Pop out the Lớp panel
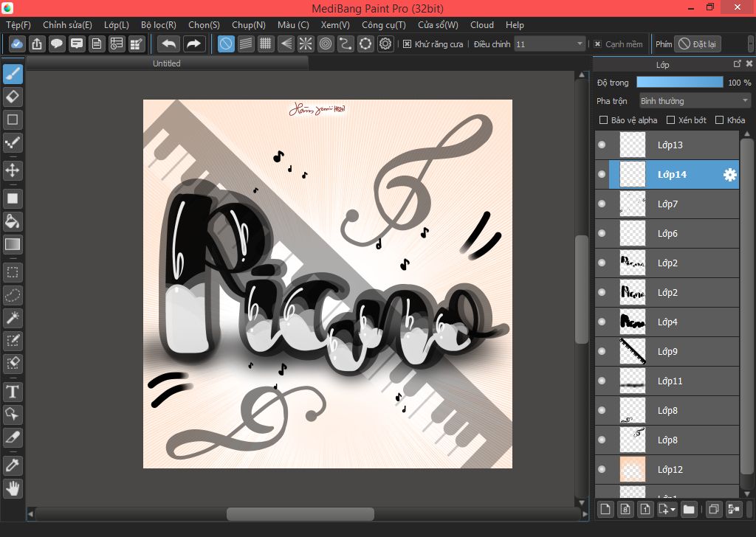The width and height of the screenshot is (756, 537). 738,63
